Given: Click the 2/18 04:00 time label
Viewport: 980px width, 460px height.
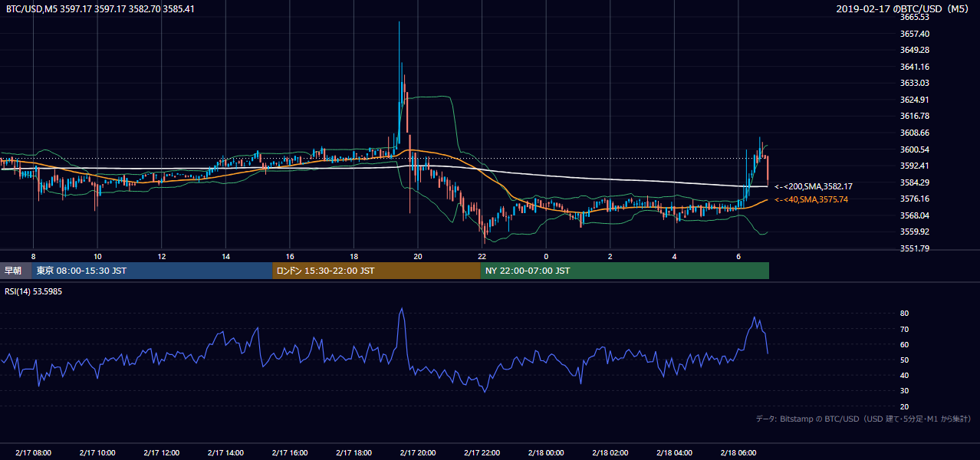Looking at the screenshot, I should [674, 453].
